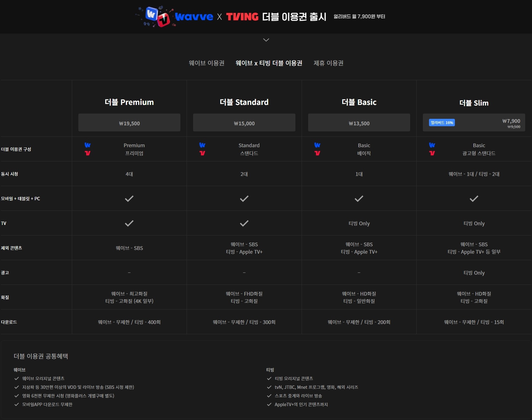Image resolution: width=532 pixels, height=420 pixels.
Task: Click the 더블 이용권 공통혜택 heading
Action: pos(41,356)
